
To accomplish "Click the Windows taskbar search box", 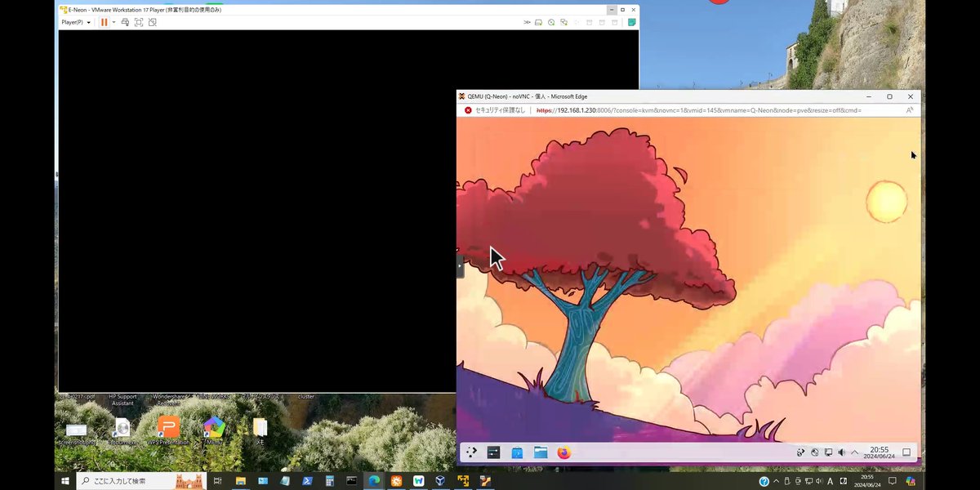I will click(x=140, y=481).
